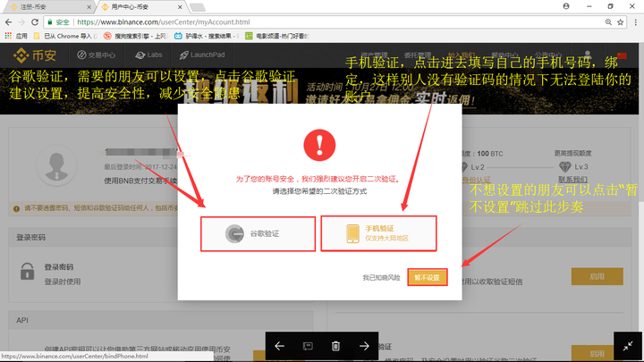
Task: Click the comment icon in viewer toolbar
Action: tap(308, 347)
